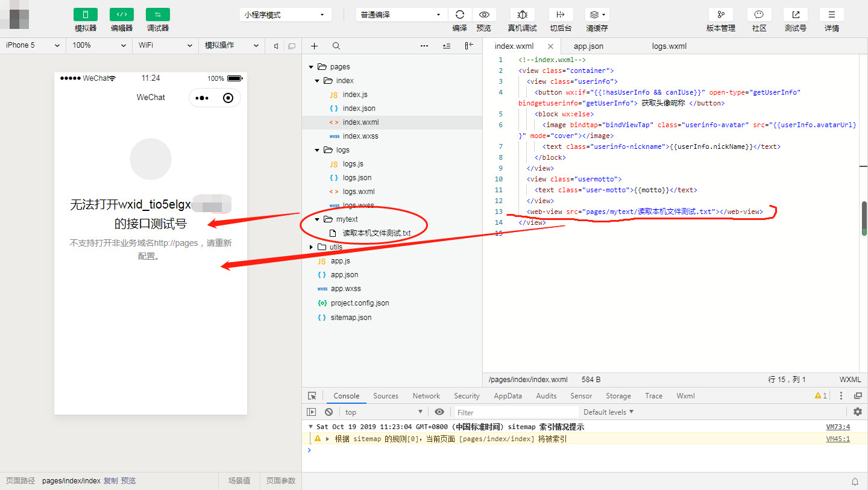Click the console settings gear icon

point(857,412)
